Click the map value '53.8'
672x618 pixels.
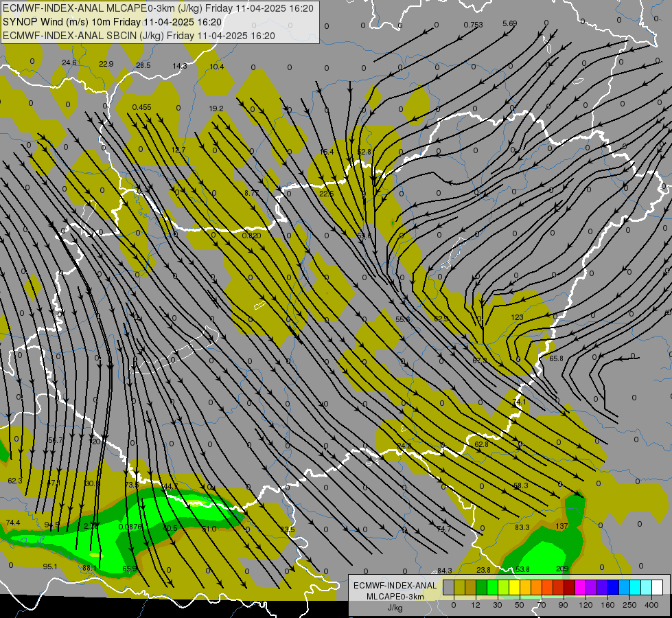[x=522, y=569]
